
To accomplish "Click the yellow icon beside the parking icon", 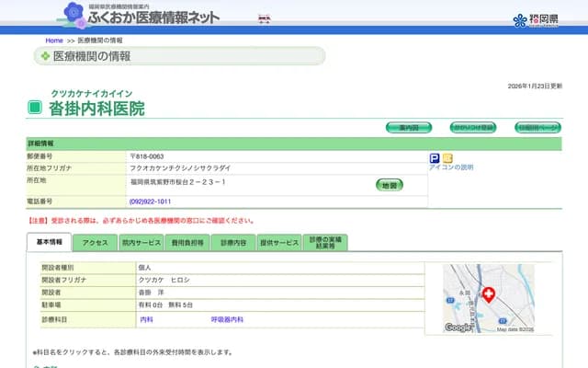I will coord(447,158).
